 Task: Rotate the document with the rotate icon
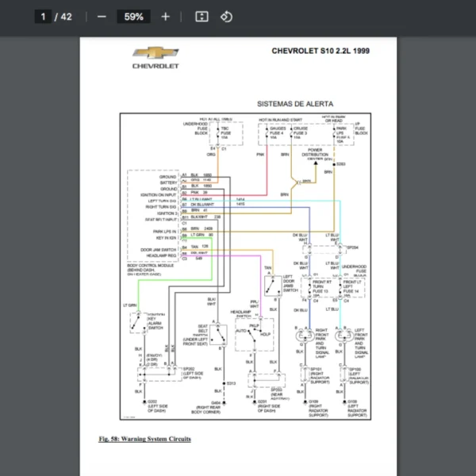226,17
